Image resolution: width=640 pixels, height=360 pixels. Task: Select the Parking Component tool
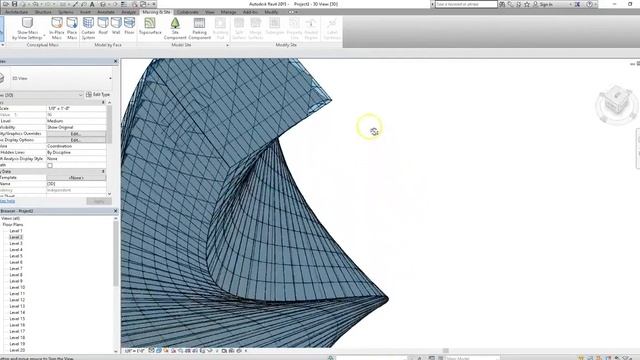pos(199,28)
